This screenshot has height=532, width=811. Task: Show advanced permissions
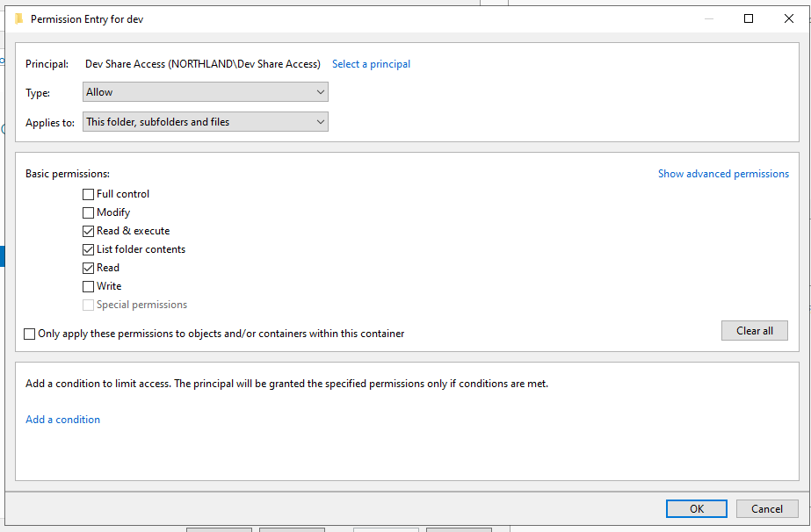pos(723,174)
